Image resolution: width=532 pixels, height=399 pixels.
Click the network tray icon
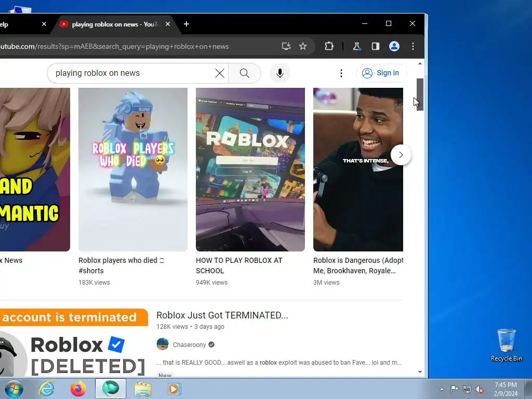tap(467, 389)
